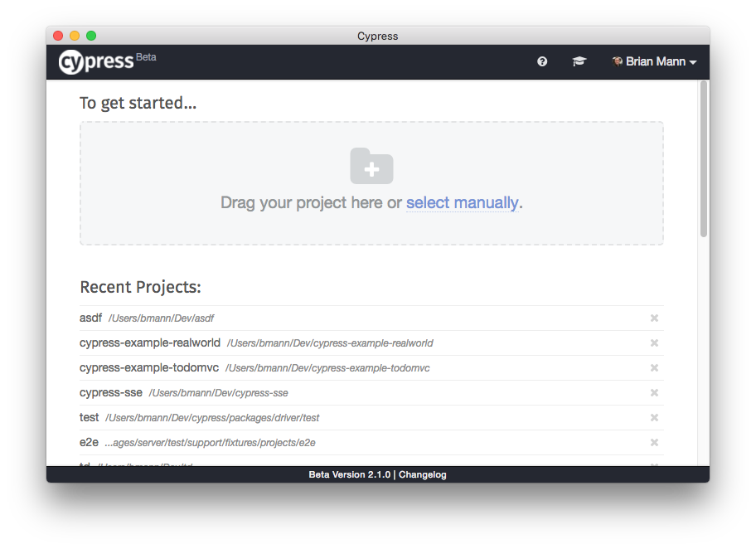The height and width of the screenshot is (549, 756).
Task: Open the asdf project
Action: 371,318
